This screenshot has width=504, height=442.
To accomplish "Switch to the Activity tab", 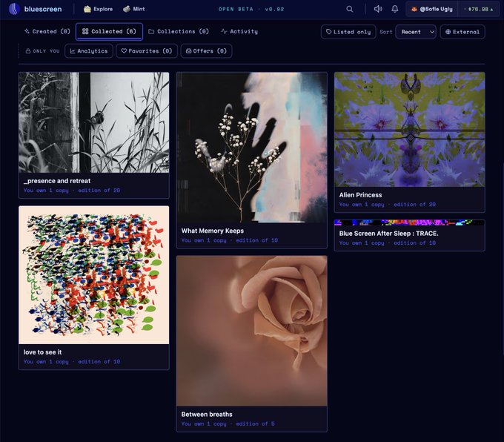I will click(x=239, y=32).
